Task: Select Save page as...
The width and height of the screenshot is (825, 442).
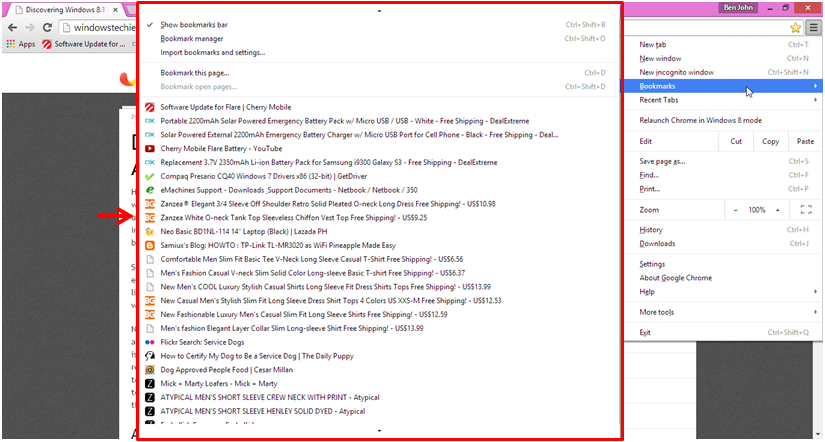Action: [723, 162]
